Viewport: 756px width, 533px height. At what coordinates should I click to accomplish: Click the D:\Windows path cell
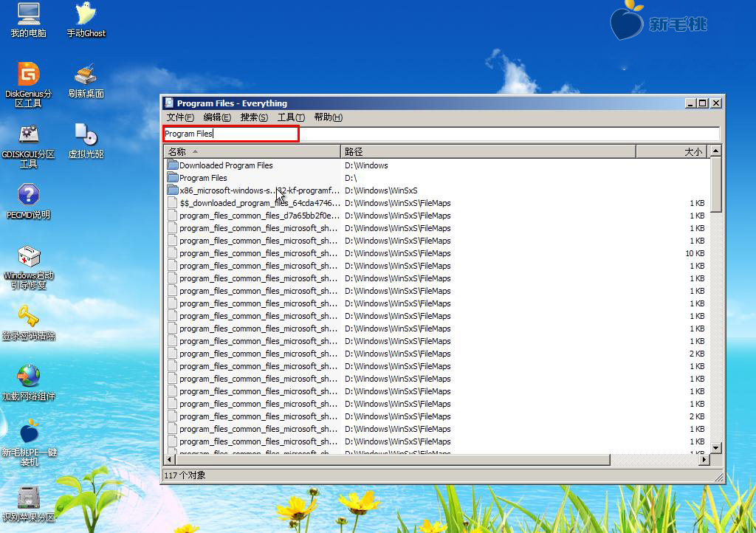click(x=366, y=165)
